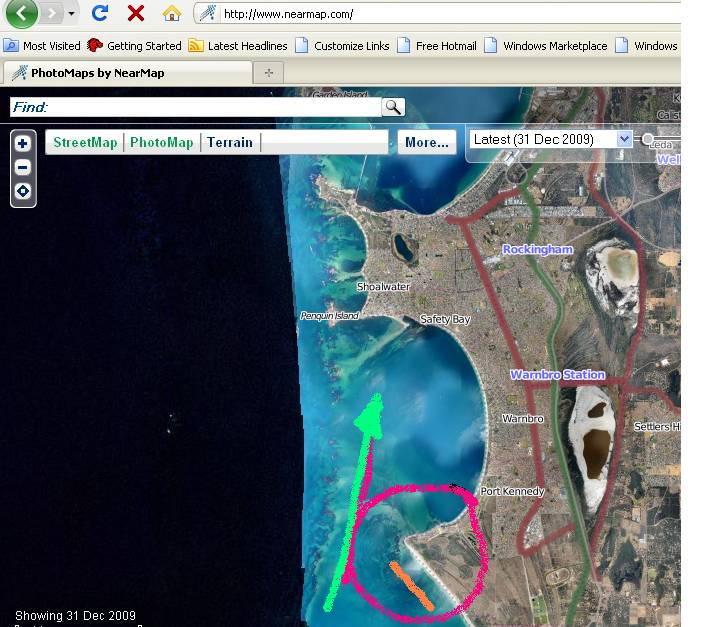Zoom out the map with minus button
705x627 pixels.
point(23,168)
